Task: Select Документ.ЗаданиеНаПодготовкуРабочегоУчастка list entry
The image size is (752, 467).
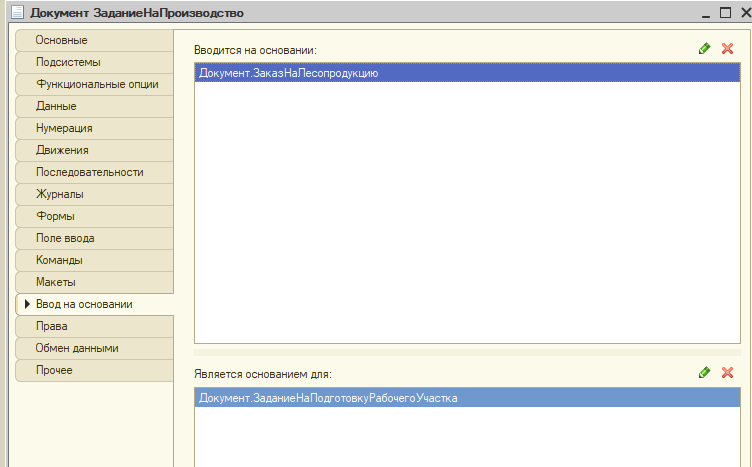Action: tap(328, 399)
